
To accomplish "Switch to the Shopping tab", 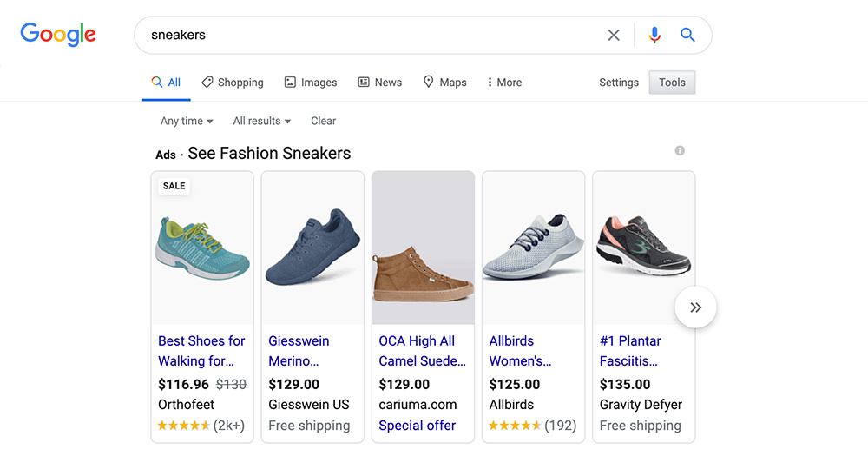I will tap(233, 83).
